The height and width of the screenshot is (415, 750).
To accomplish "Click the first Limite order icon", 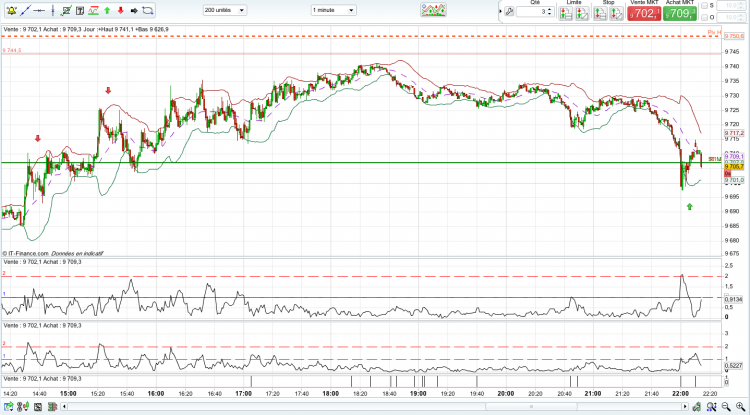I will 566,13.
